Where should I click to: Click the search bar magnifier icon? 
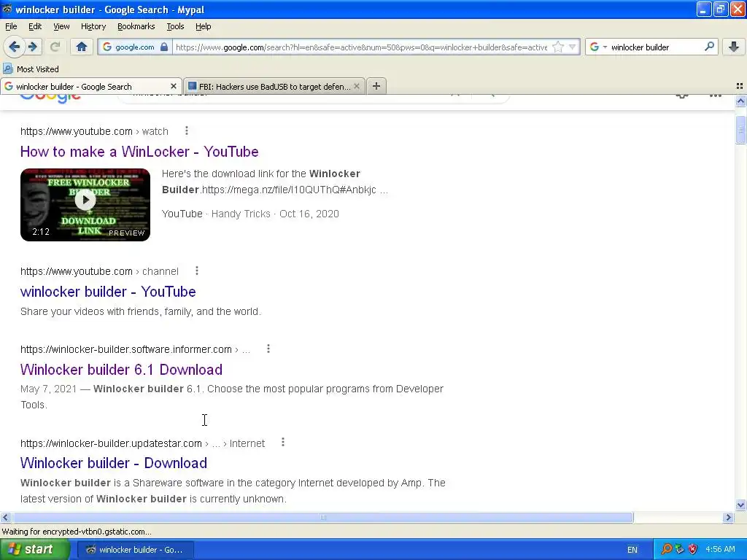click(x=709, y=47)
